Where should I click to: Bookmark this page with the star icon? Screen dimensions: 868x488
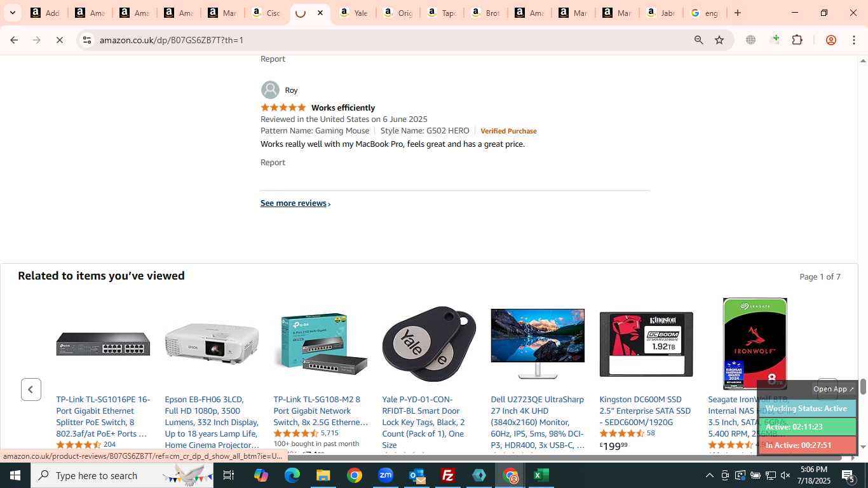(x=719, y=40)
